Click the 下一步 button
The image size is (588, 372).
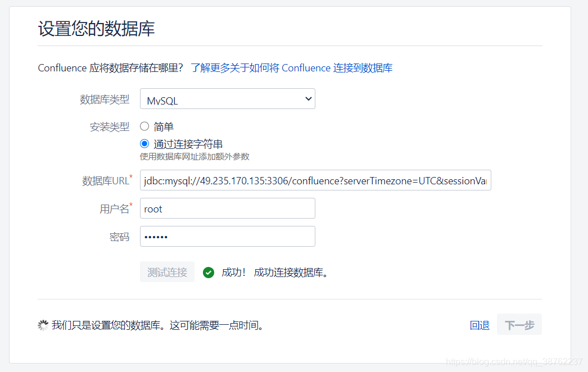[519, 325]
